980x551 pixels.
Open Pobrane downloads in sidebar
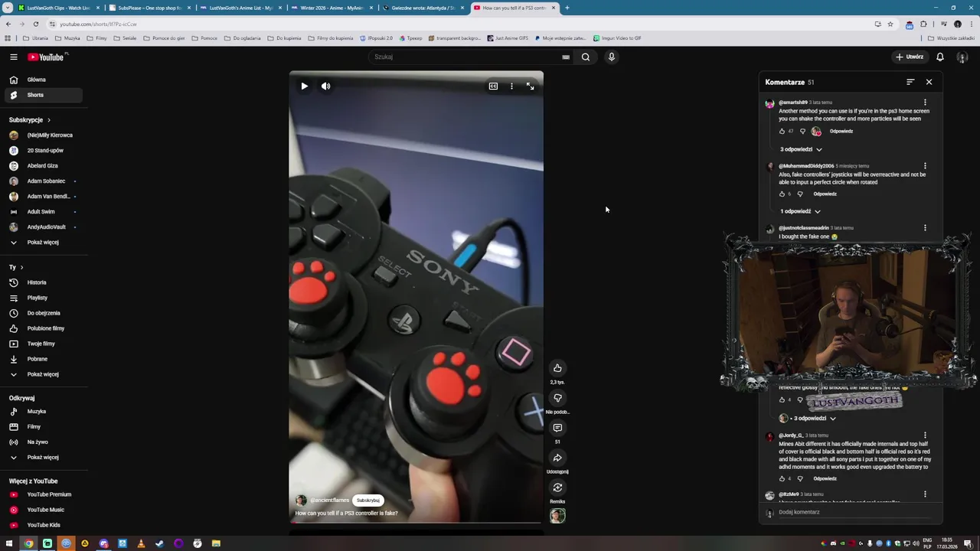[43, 359]
